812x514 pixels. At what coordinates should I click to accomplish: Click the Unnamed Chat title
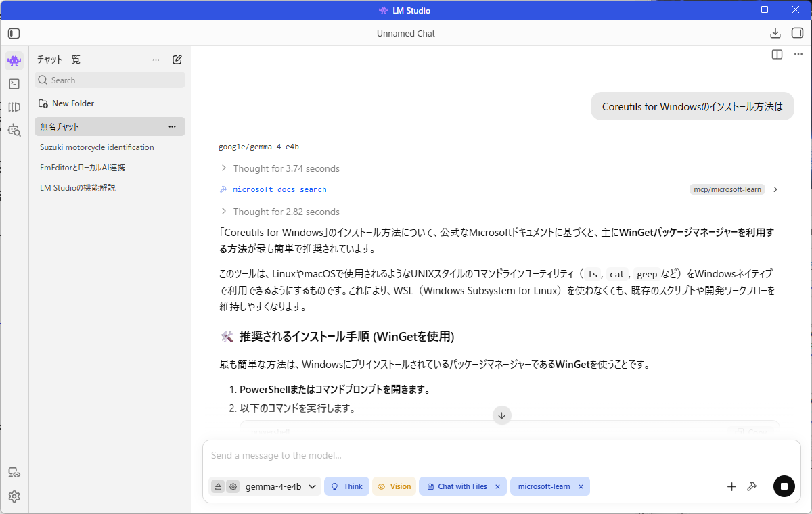[x=406, y=33]
